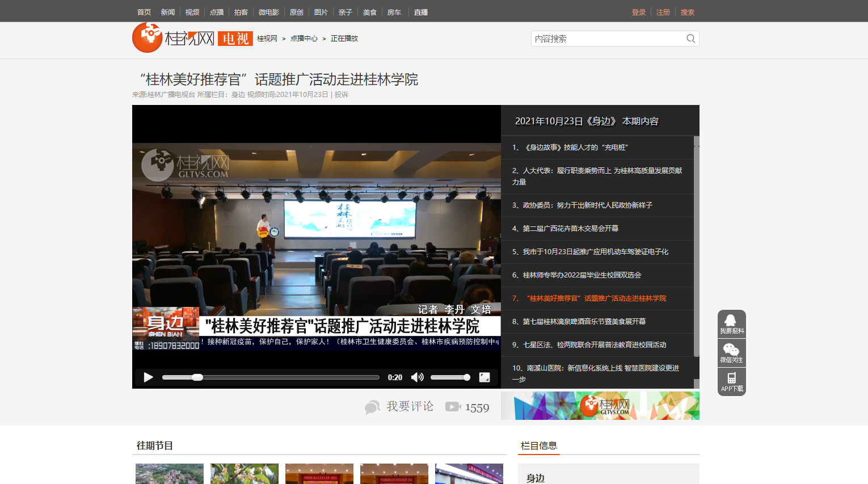Select playlist item 第七届桂林漓泉啤酒音乐节
Viewport: 868px width, 484px height.
(x=584, y=322)
